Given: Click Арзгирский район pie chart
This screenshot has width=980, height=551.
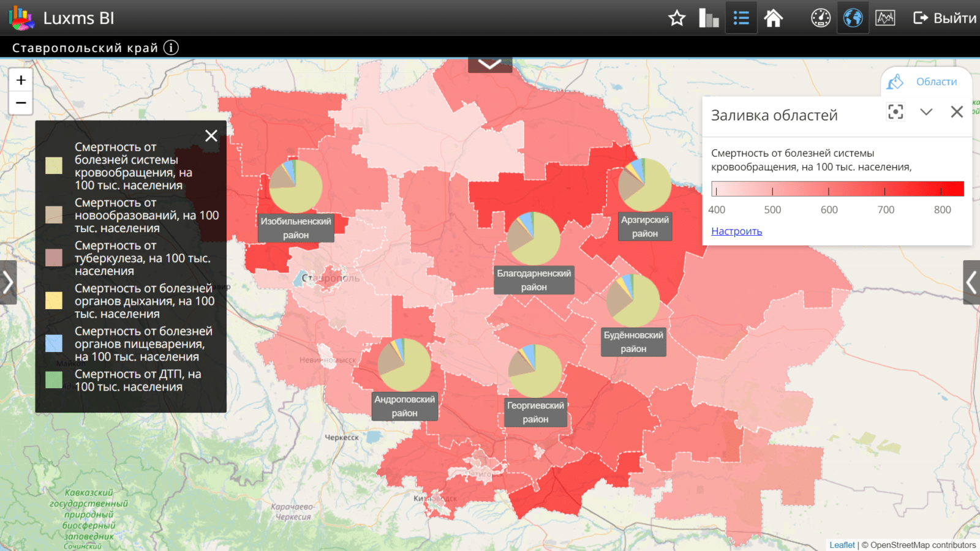Looking at the screenshot, I should [x=645, y=185].
